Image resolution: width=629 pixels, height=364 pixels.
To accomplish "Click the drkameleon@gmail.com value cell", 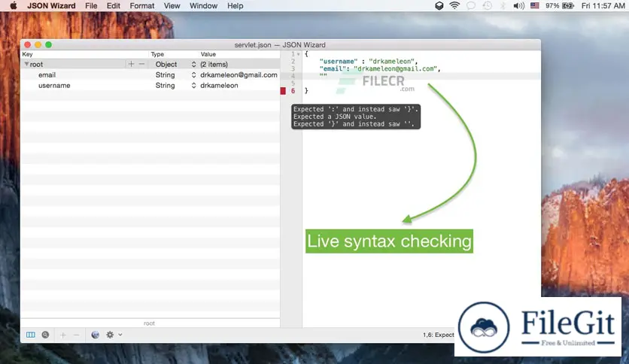I will (239, 75).
